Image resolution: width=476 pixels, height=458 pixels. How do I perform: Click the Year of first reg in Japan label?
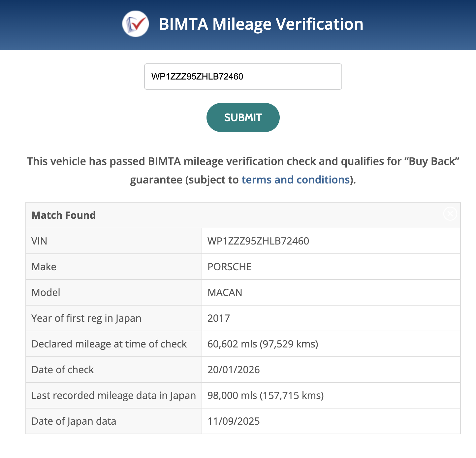[x=86, y=318]
